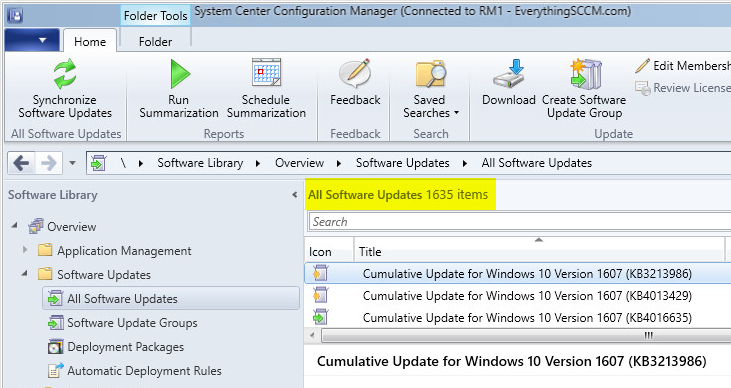
Task: Click All Software Updates tree icon
Action: (55, 298)
